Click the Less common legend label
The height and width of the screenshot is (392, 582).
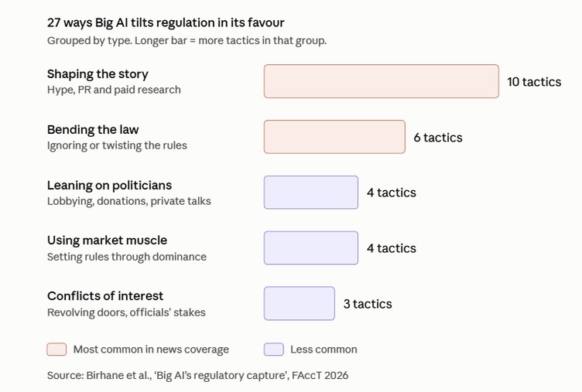324,349
